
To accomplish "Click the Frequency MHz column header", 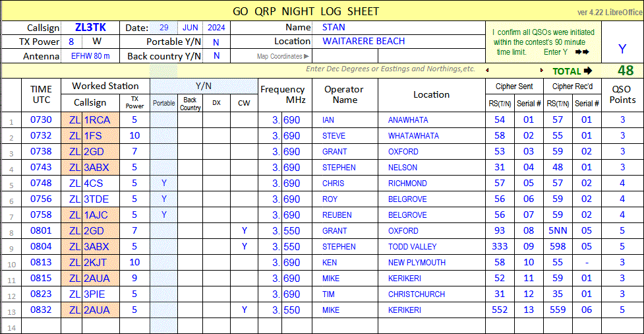I will 285,94.
